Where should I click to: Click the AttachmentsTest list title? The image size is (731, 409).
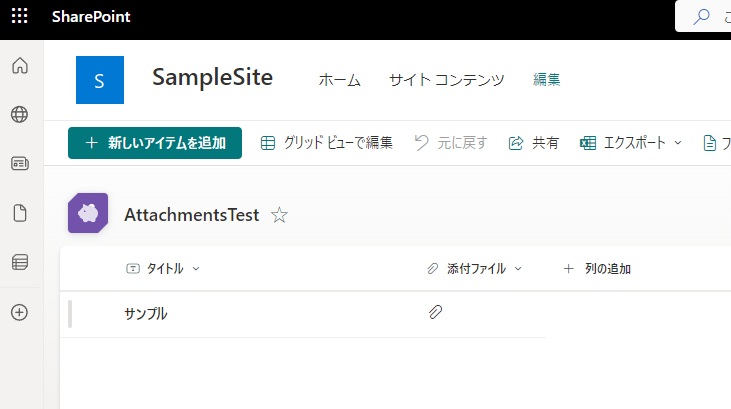(192, 215)
